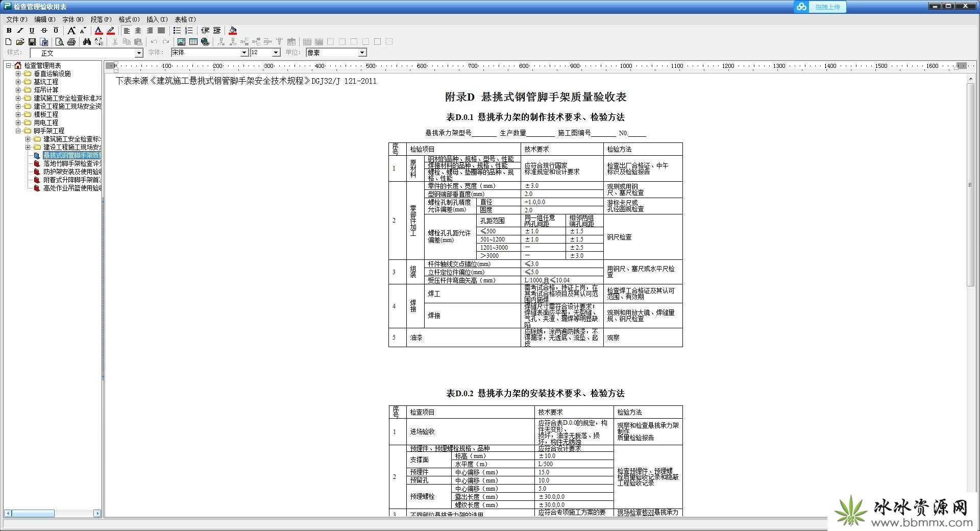Open the 格式(O) menu
980x531 pixels.
click(129, 19)
